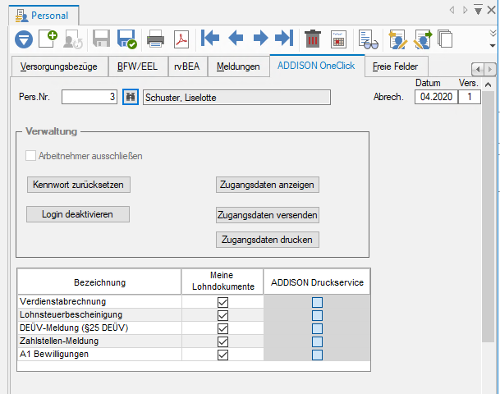Switch to Freie Felder tab

396,67
